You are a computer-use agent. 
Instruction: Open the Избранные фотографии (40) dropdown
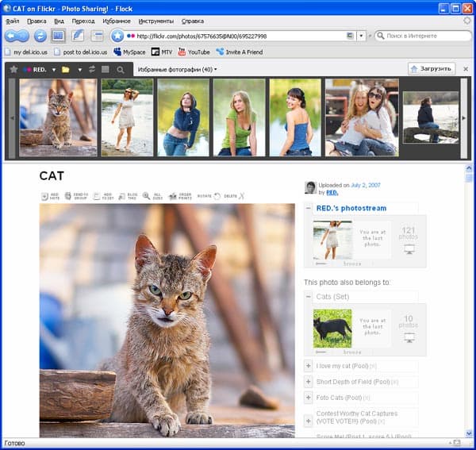[177, 70]
